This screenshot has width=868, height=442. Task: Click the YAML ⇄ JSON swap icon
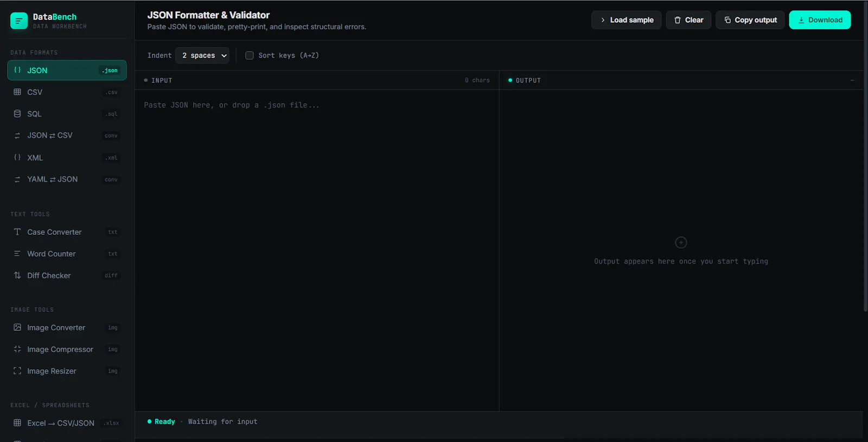click(x=17, y=179)
